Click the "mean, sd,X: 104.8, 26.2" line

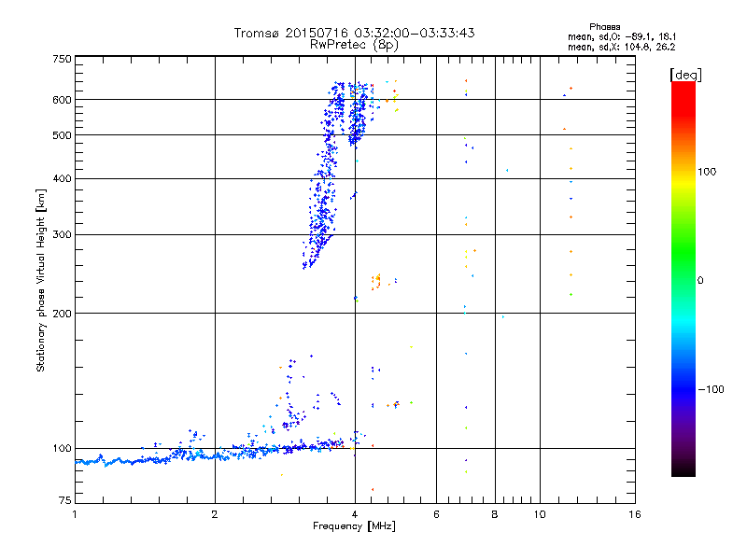[622, 47]
